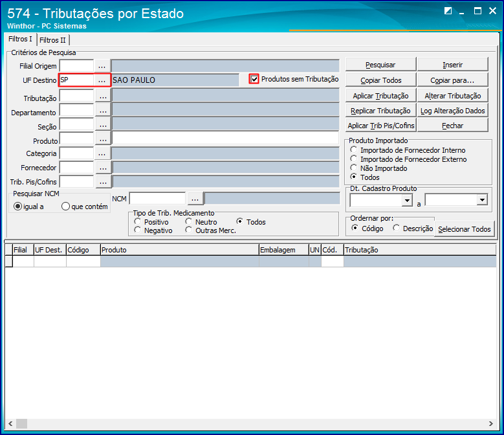The width and height of the screenshot is (504, 435).
Task: Select Todos medication tax type
Action: tap(239, 221)
